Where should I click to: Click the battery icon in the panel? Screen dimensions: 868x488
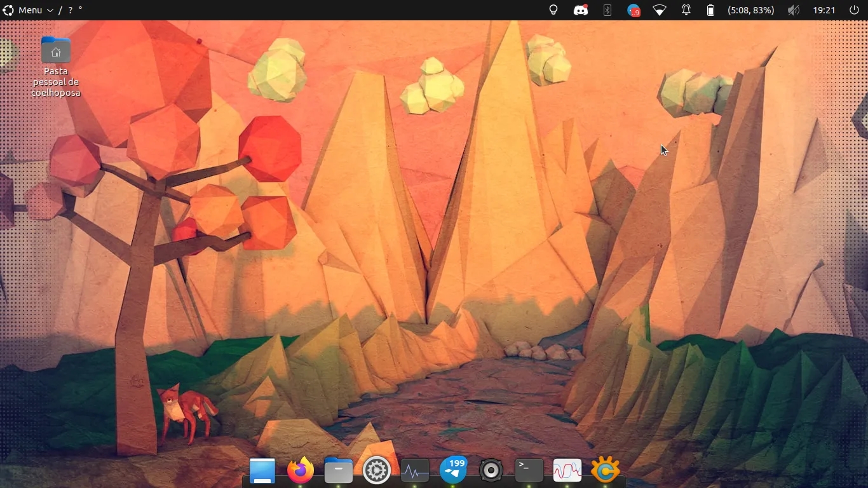click(x=711, y=10)
